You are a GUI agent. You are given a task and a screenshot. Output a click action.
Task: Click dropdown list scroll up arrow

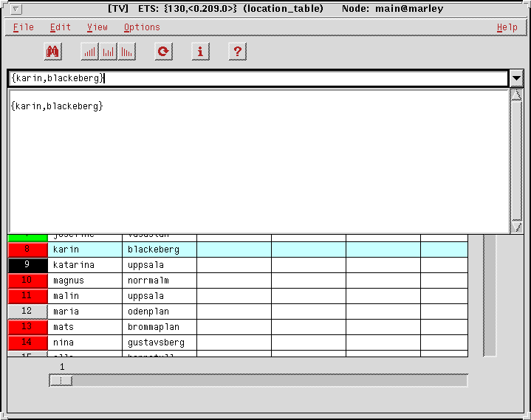point(516,95)
